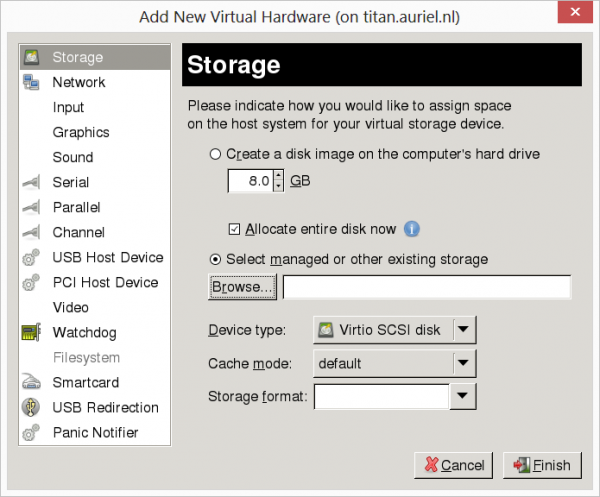Click the Smartcard icon in sidebar

coord(32,383)
